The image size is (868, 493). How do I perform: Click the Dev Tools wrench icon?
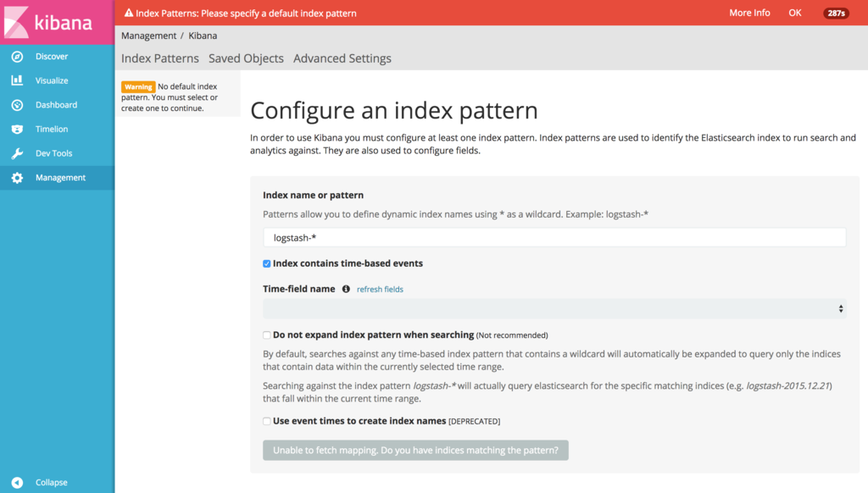click(17, 153)
